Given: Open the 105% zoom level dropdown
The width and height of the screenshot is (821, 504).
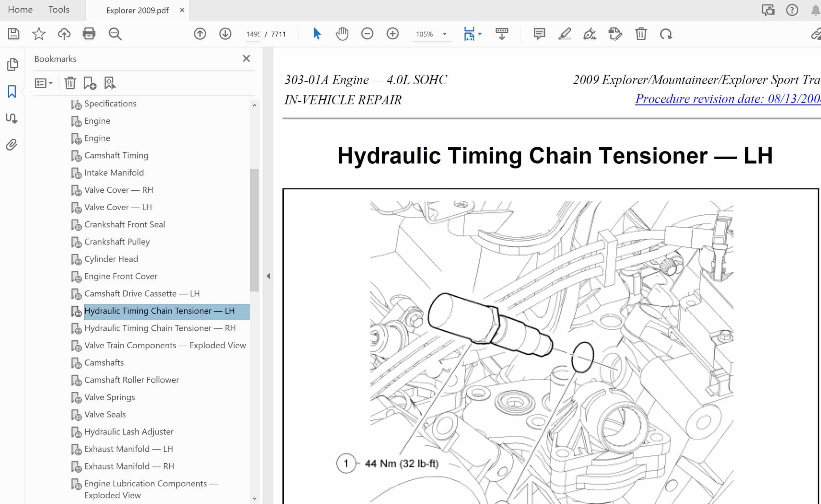Looking at the screenshot, I should click(445, 34).
